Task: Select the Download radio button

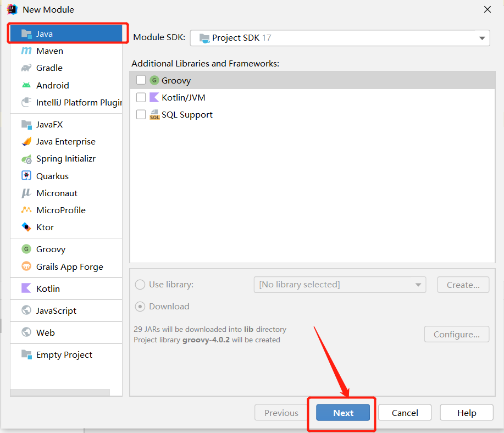Action: point(140,307)
